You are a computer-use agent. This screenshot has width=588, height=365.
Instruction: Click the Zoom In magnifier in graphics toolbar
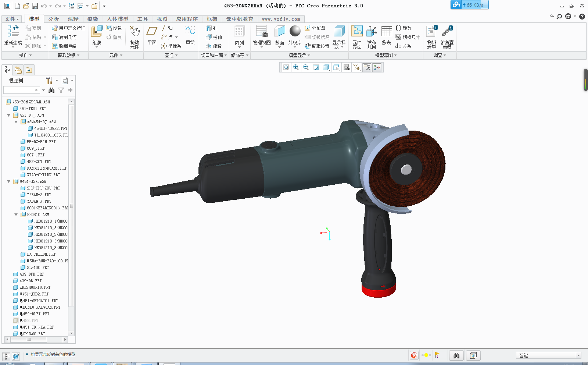(296, 67)
